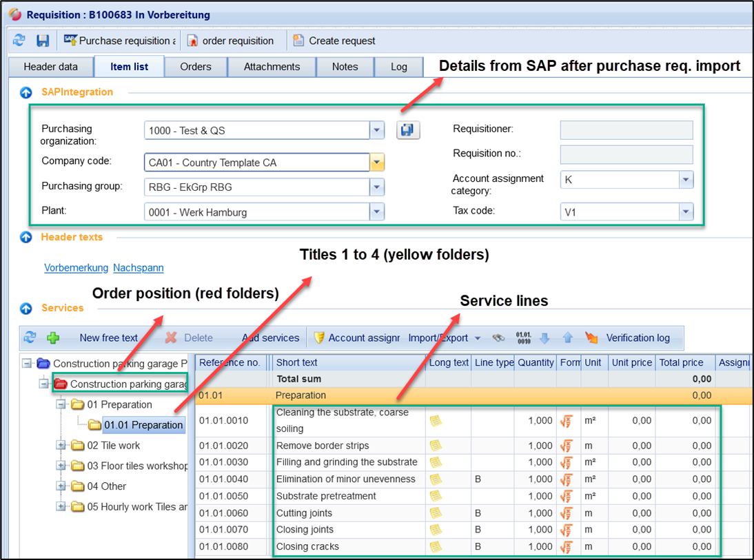Expand the 02 Tile work folder

pos(61,446)
